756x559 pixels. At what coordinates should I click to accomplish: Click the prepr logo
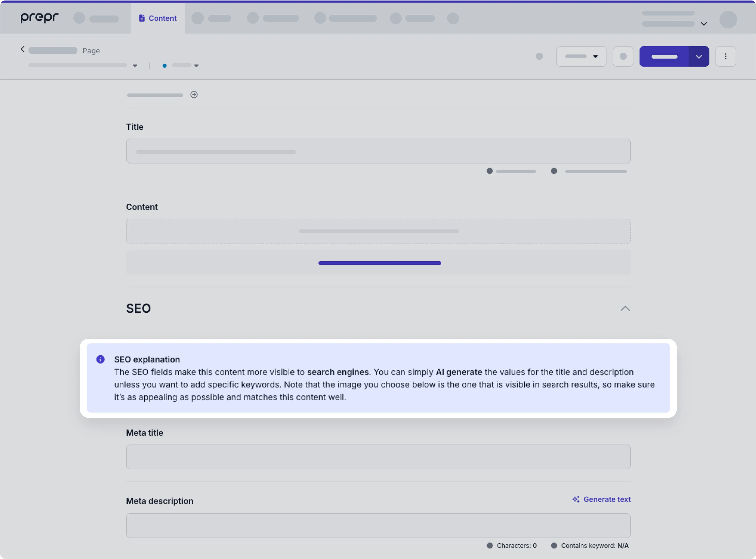pos(40,18)
